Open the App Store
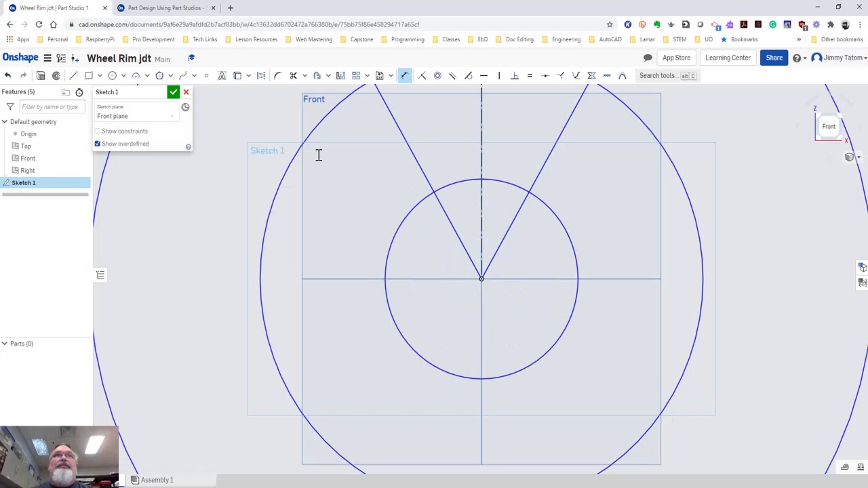Viewport: 868px width, 488px height. click(x=676, y=58)
